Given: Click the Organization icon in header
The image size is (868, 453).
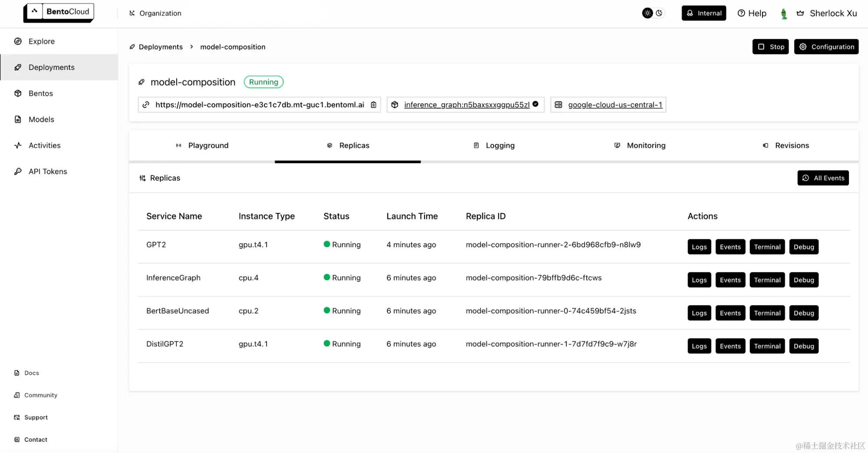Looking at the screenshot, I should (x=132, y=13).
